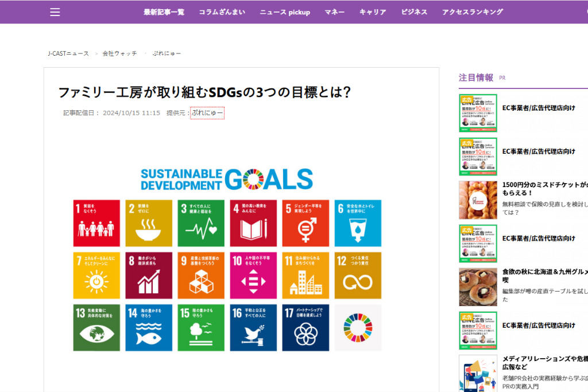Open the bread thumbnail for 北海道＆九州グルメ
The height and width of the screenshot is (392, 588).
pos(478,287)
